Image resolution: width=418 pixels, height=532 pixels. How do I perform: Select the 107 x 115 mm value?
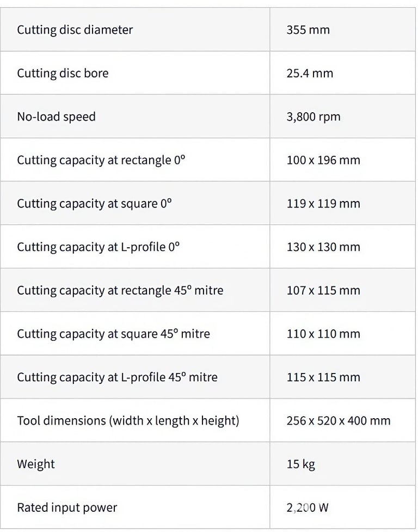[x=323, y=290]
